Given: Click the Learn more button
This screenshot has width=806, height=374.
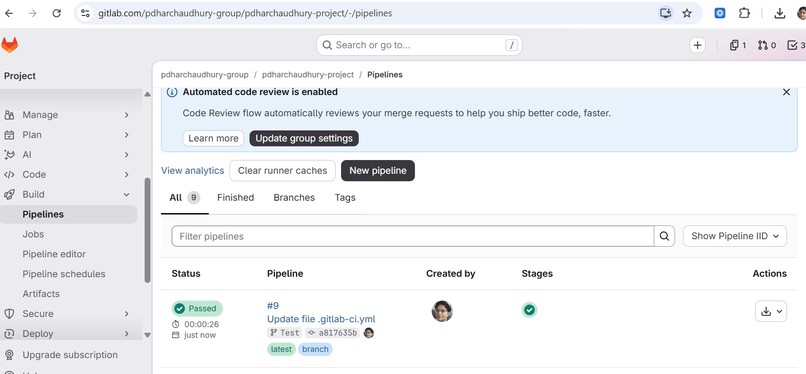Looking at the screenshot, I should [213, 138].
